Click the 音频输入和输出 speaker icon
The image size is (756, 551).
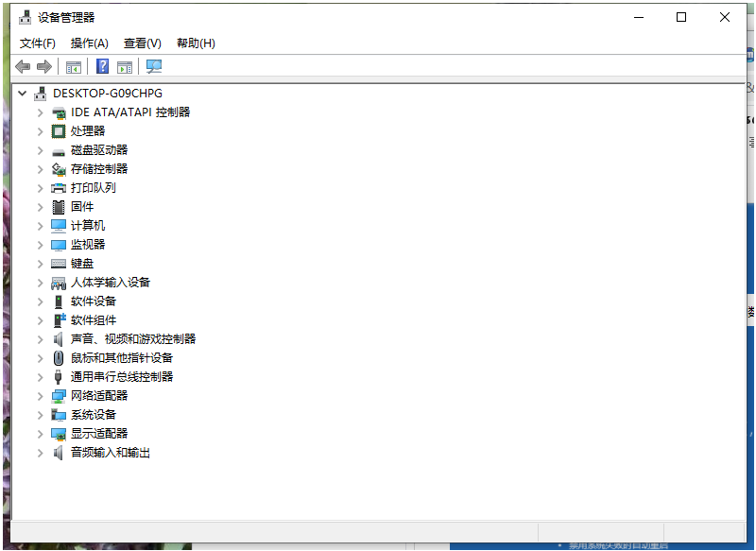pos(58,453)
